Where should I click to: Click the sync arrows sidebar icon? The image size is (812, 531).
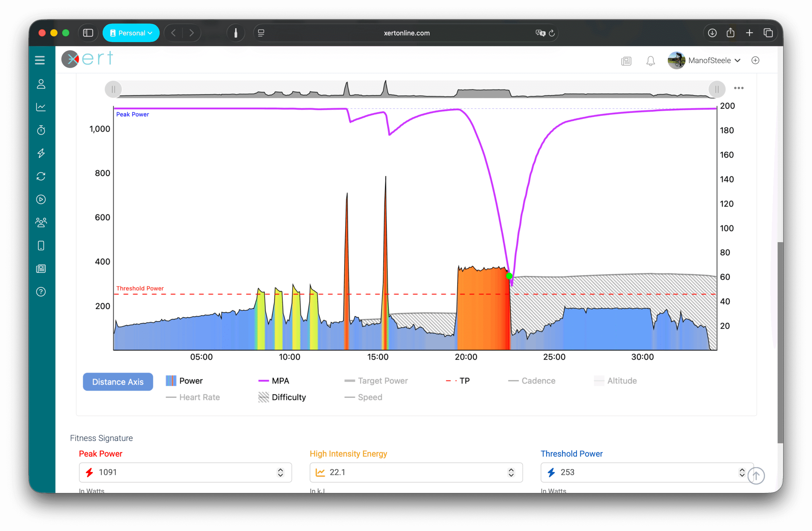[41, 176]
